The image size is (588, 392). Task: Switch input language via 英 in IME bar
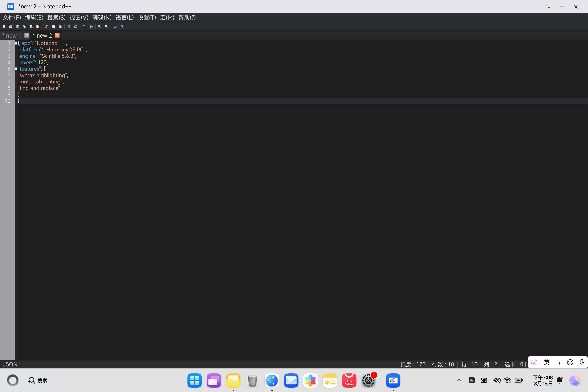547,362
